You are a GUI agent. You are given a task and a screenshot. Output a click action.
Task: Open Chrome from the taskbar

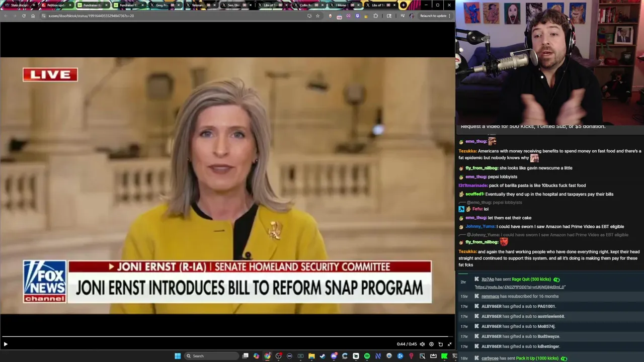[267, 356]
